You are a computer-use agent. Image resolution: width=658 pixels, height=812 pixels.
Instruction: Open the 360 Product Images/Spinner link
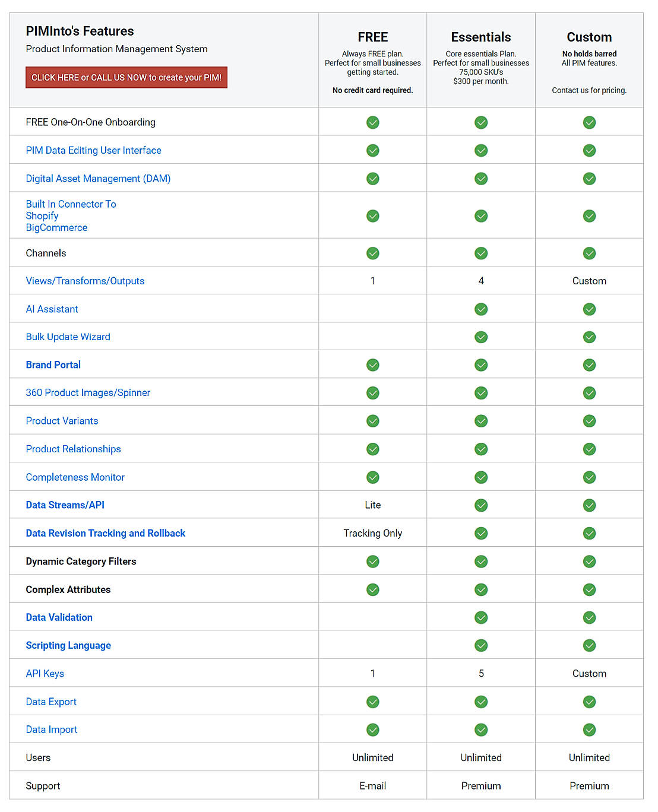coord(88,393)
